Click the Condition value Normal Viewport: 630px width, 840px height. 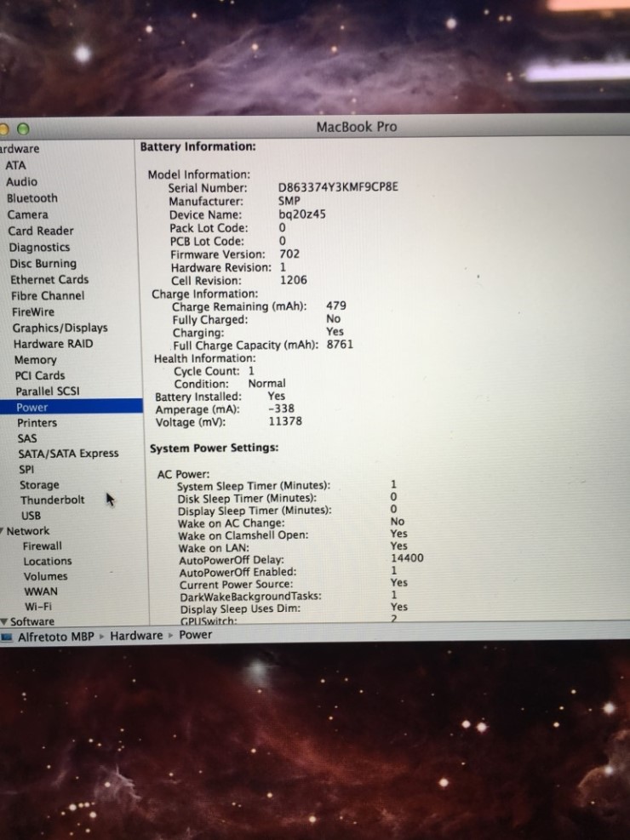(266, 384)
